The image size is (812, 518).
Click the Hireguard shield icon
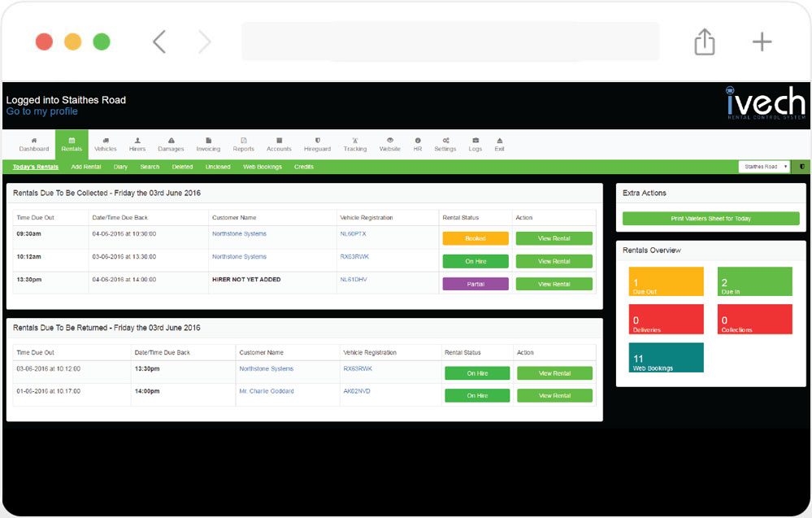[x=317, y=141]
